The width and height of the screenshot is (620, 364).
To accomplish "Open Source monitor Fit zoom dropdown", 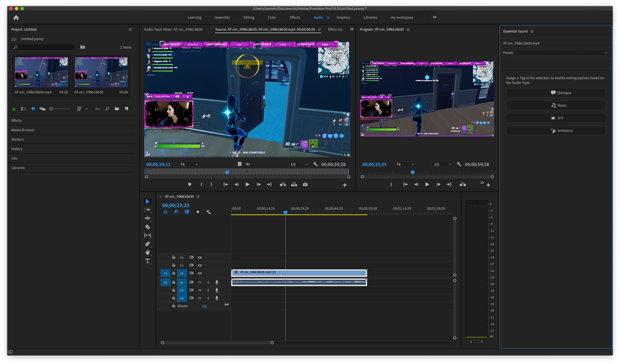I will point(188,164).
